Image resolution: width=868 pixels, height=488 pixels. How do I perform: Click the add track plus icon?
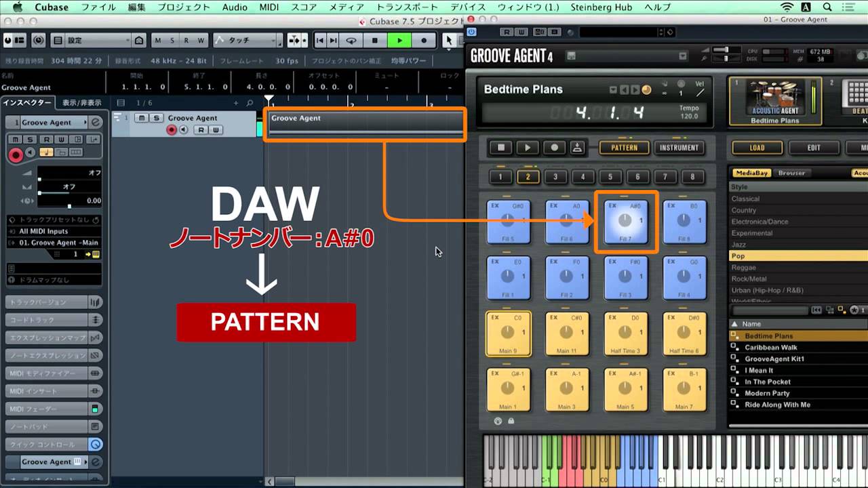pyautogui.click(x=236, y=103)
